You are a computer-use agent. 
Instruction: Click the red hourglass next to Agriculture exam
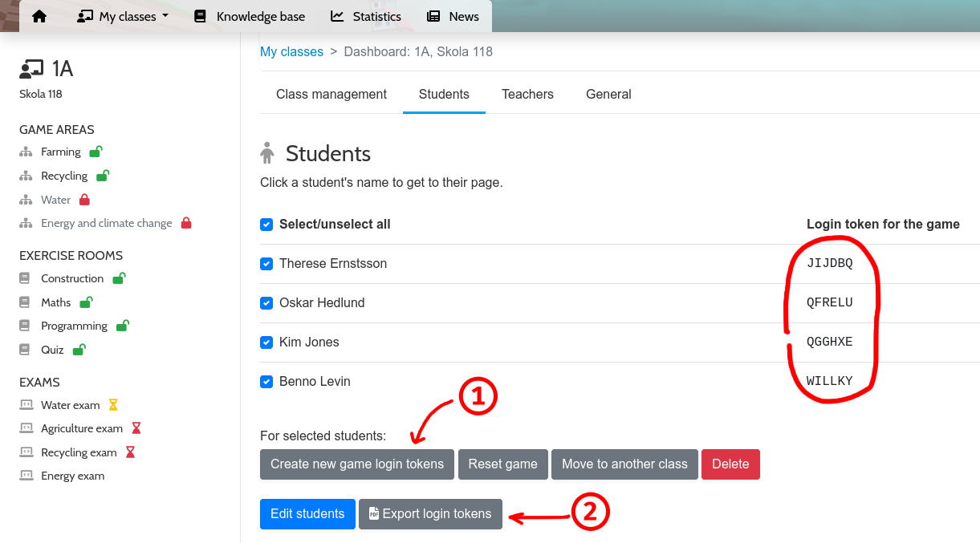(136, 428)
